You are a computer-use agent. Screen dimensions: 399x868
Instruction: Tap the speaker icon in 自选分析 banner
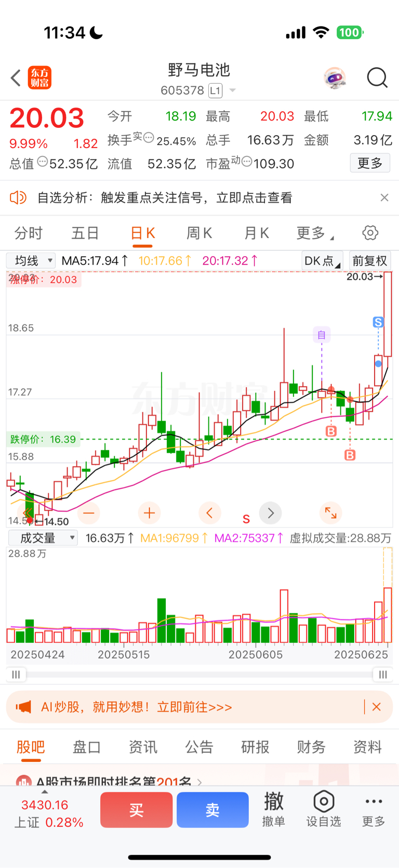18,198
